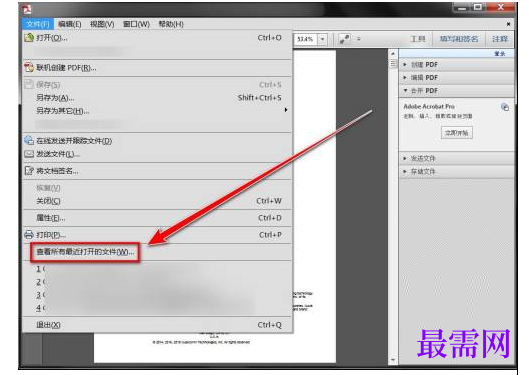This screenshot has width=529, height=375.
Task: Click the vertical scrollbar up arrow
Action: pos(393,54)
